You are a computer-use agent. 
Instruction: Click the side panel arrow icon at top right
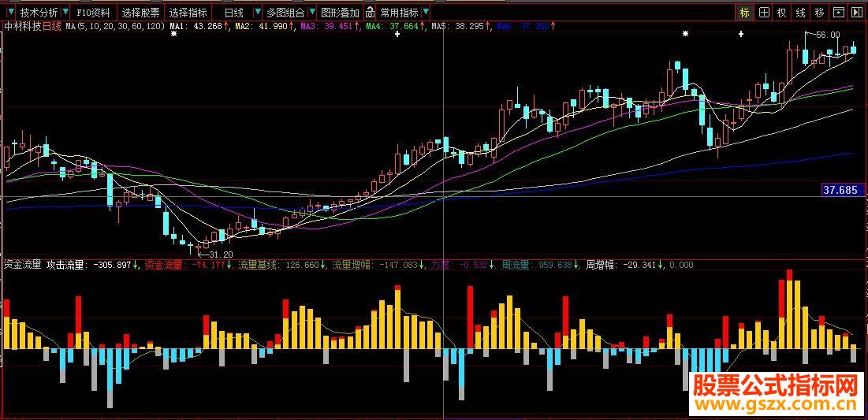coord(856,12)
